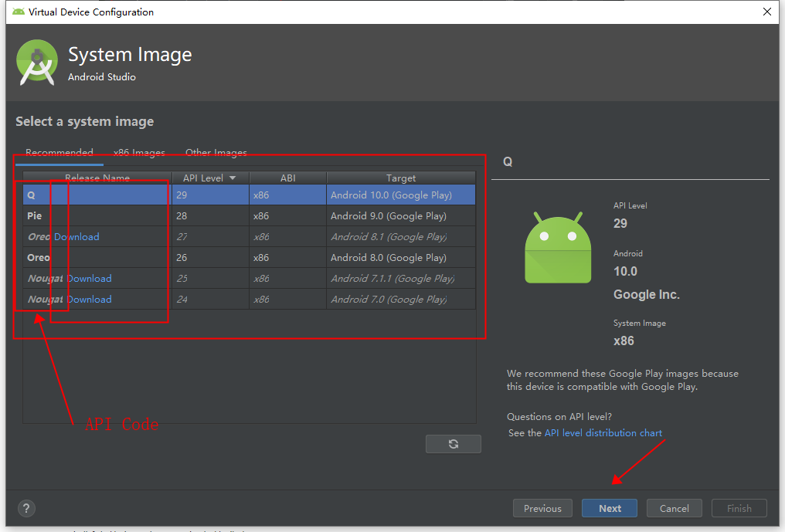Click the Next button
Viewport: 785px width, 532px height.
click(610, 508)
